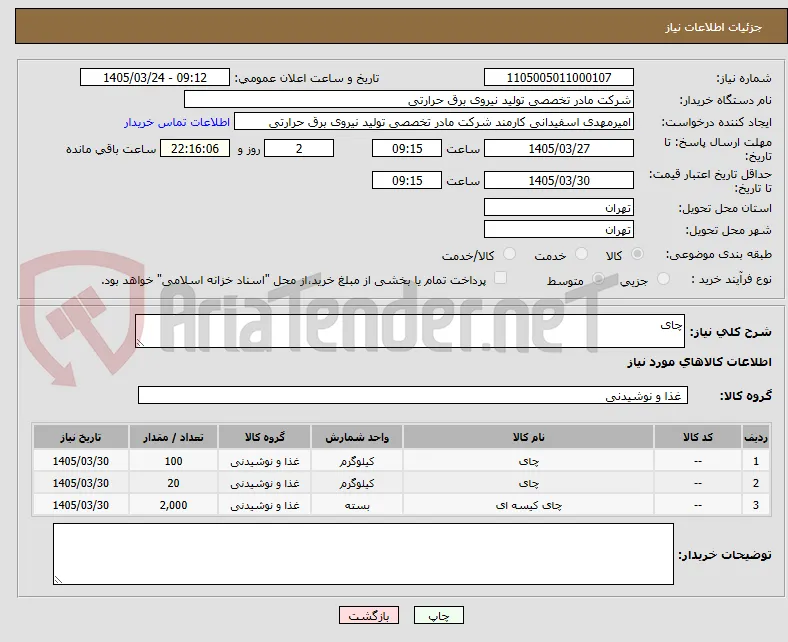Click the تعداد / مقدار column header
788x642 pixels.
tap(173, 437)
